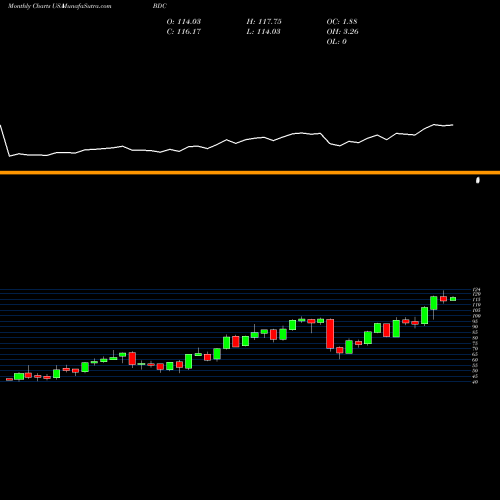500x500 pixels.
Task: Select the high price 'H: 117.75'
Action: 264,22
